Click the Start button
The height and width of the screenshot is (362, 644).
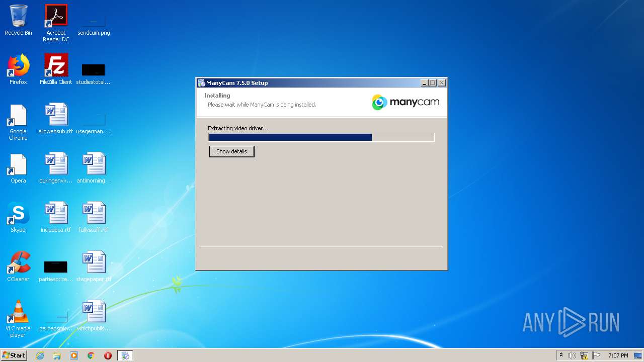[x=14, y=355]
